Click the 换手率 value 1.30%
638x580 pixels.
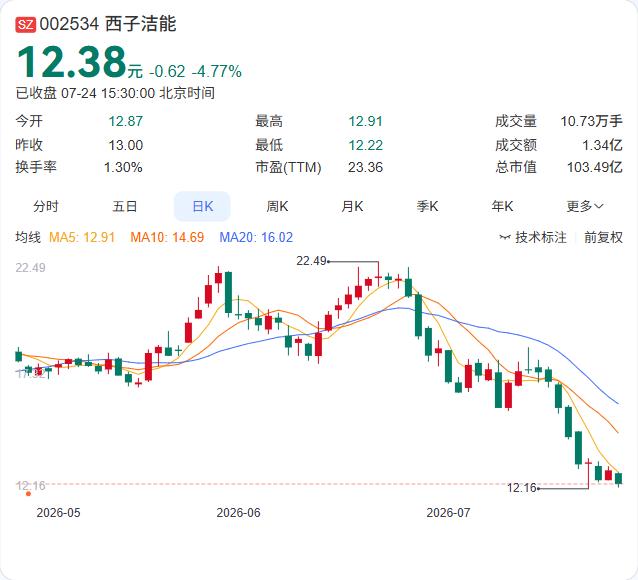click(x=123, y=167)
